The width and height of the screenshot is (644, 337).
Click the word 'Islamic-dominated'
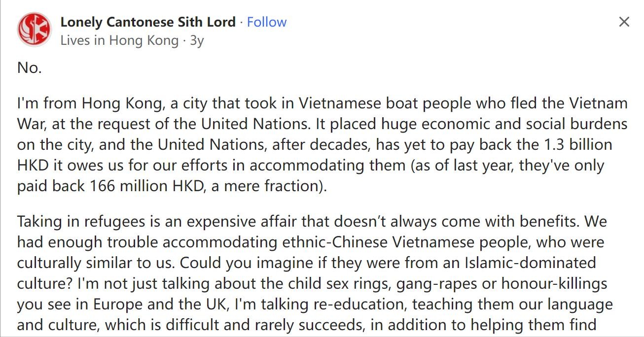(530, 263)
